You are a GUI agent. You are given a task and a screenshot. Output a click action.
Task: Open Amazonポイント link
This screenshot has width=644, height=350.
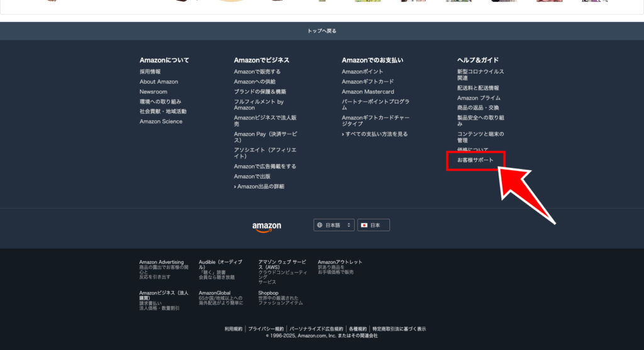click(x=362, y=72)
